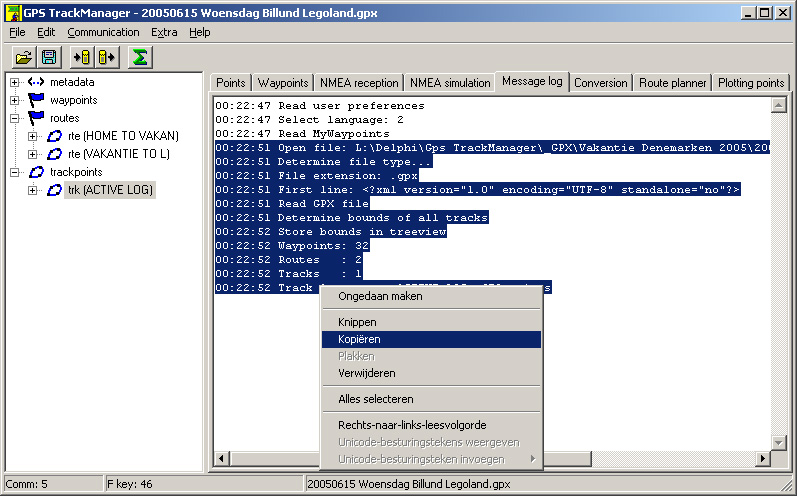Image resolution: width=797 pixels, height=496 pixels.
Task: Switch to the NMEA reception tab
Action: (x=358, y=83)
